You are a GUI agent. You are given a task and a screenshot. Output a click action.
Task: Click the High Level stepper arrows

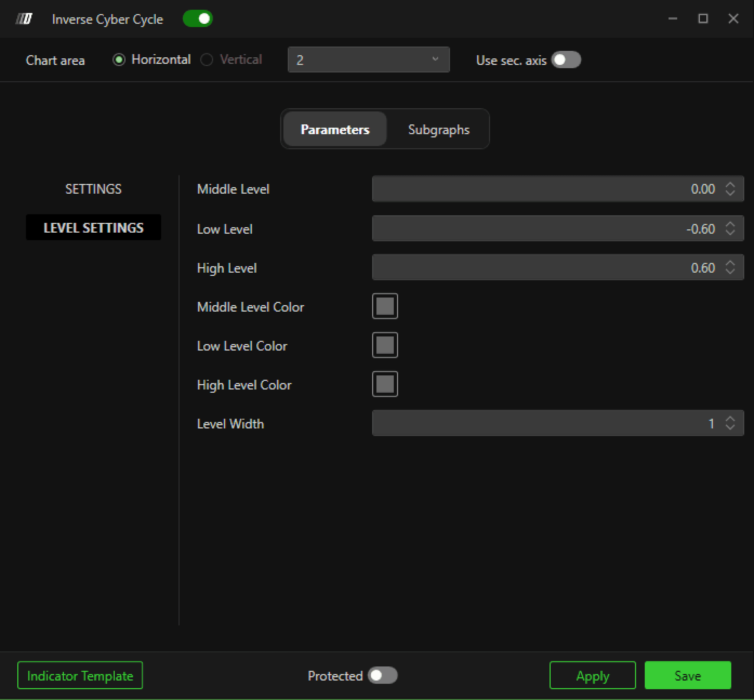730,268
